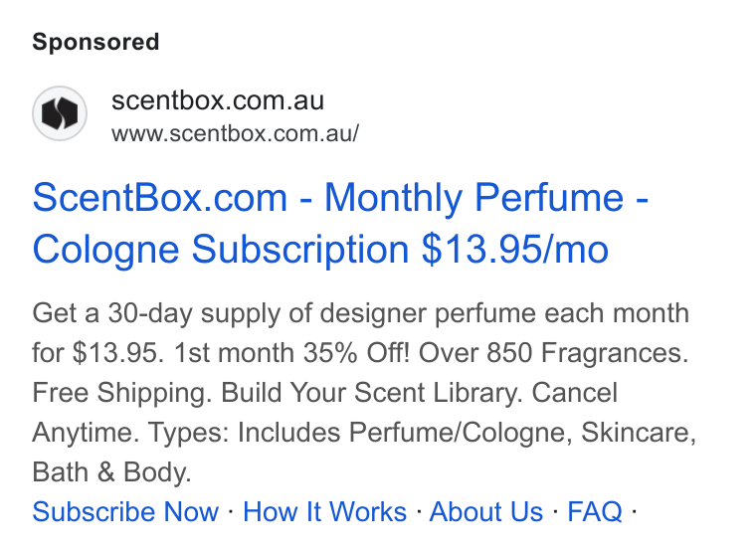The image size is (756, 555).
Task: Click the 'Includes Perfume/Cologne, Skincare' types text
Action: [467, 432]
